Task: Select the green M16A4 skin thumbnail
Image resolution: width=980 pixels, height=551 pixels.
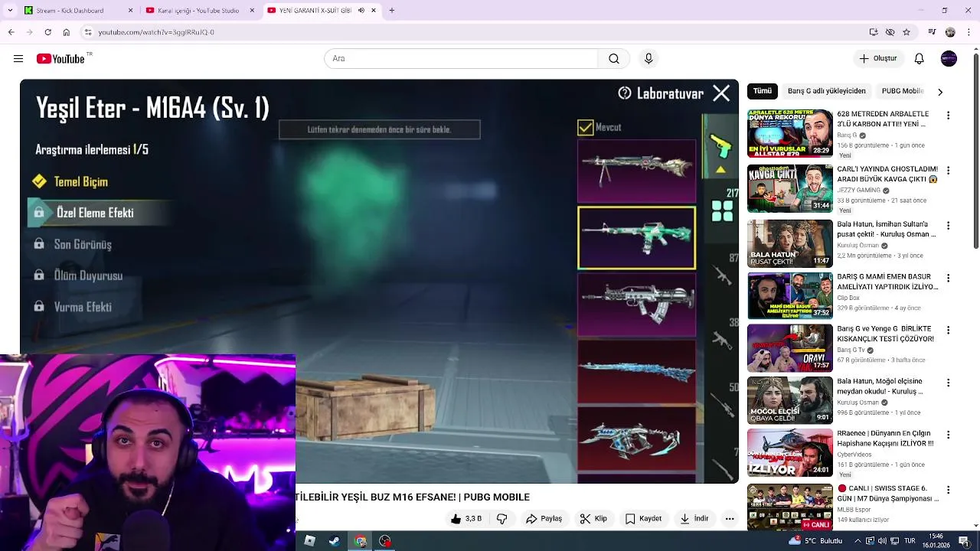Action: (637, 238)
